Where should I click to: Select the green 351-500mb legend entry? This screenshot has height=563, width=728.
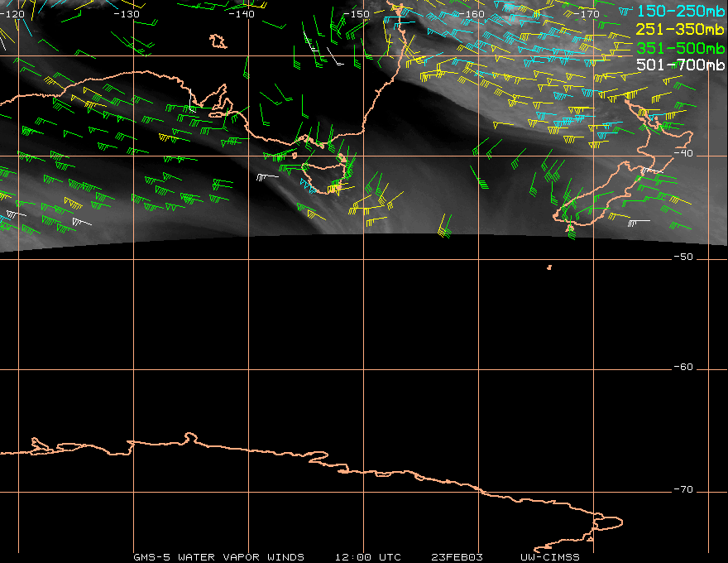coord(678,47)
